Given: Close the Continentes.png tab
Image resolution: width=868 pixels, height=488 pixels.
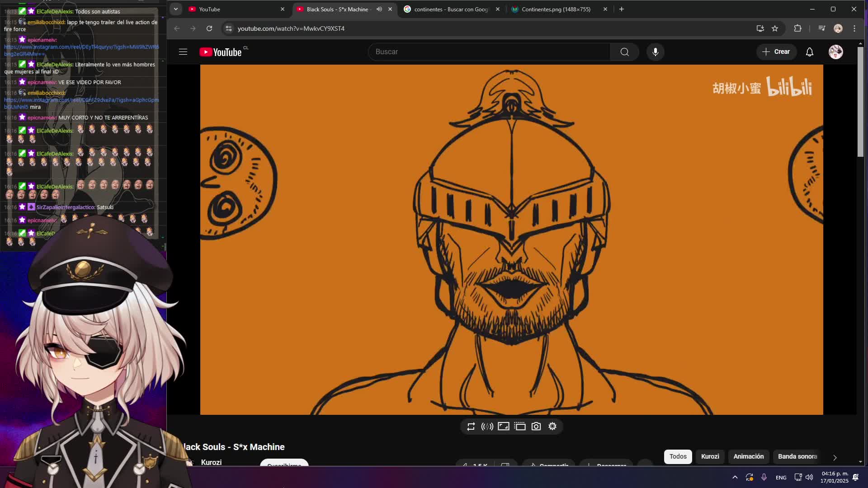Looking at the screenshot, I should point(605,9).
